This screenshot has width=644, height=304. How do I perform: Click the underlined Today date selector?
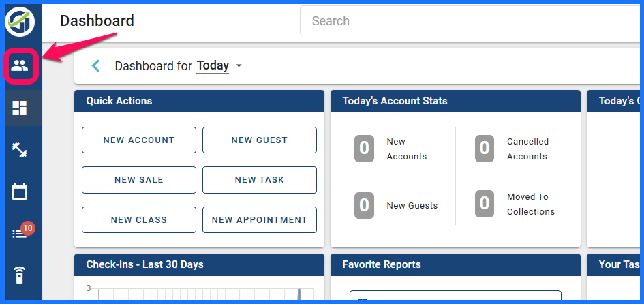pos(213,66)
